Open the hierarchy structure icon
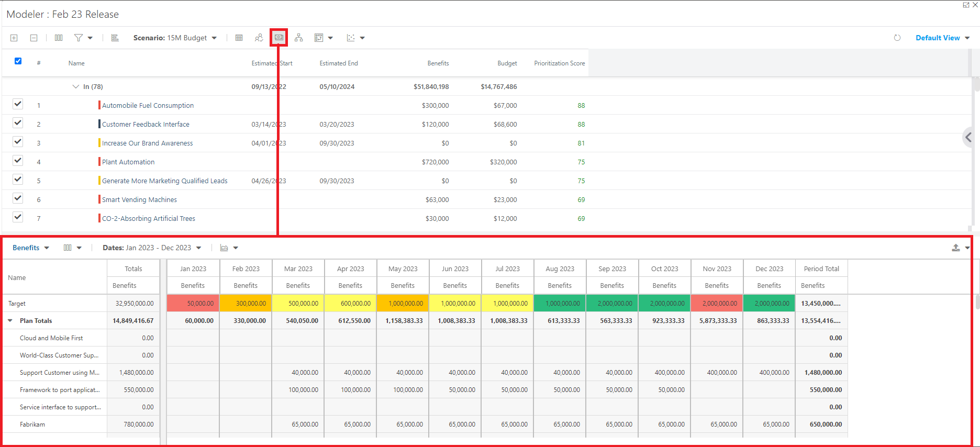 298,38
